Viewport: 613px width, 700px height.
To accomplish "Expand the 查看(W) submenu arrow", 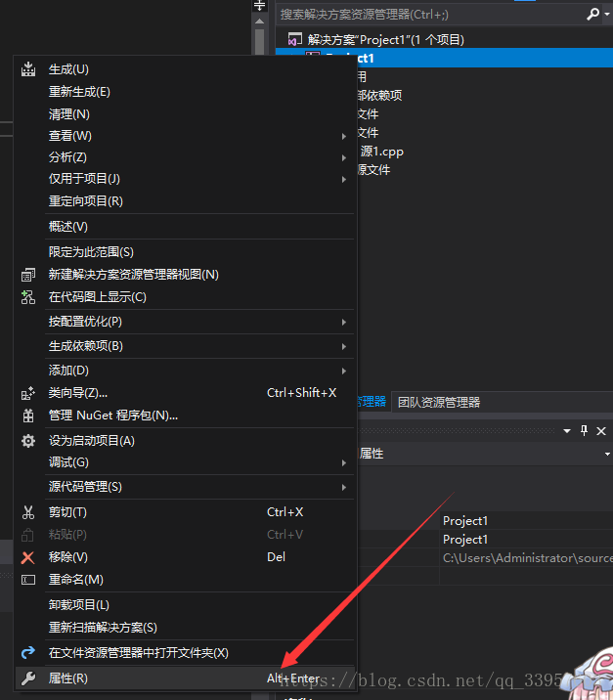I will pyautogui.click(x=344, y=136).
